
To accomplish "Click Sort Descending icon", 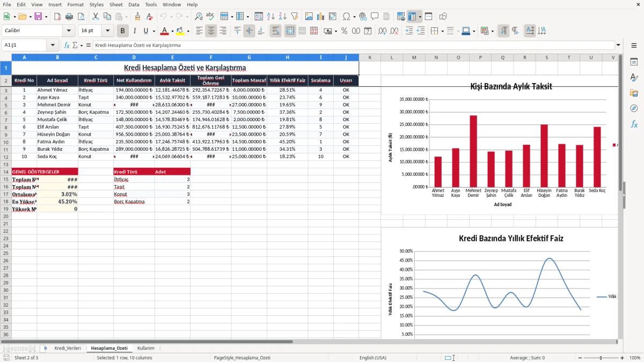I will [x=282, y=17].
